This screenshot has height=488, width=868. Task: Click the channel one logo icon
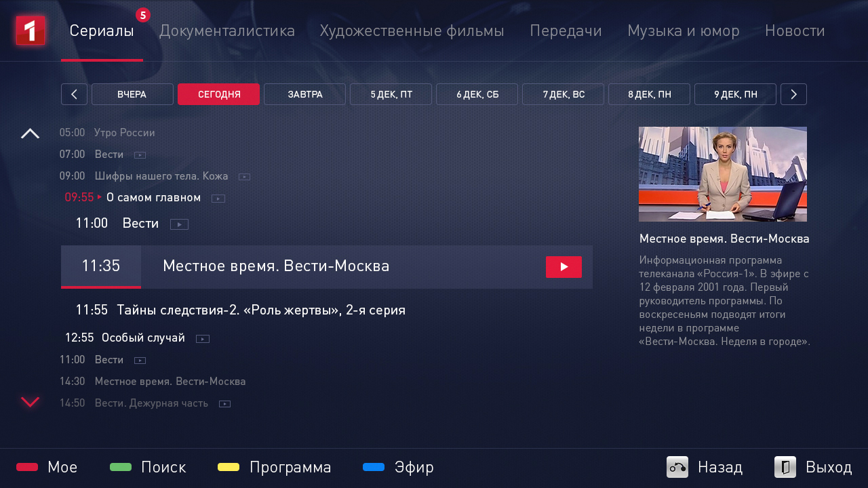tap(31, 30)
